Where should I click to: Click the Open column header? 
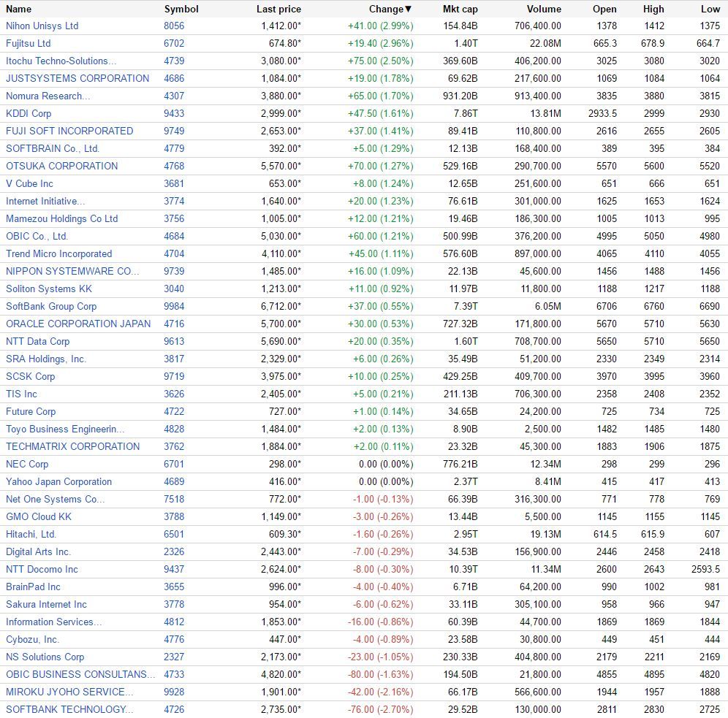click(x=604, y=9)
